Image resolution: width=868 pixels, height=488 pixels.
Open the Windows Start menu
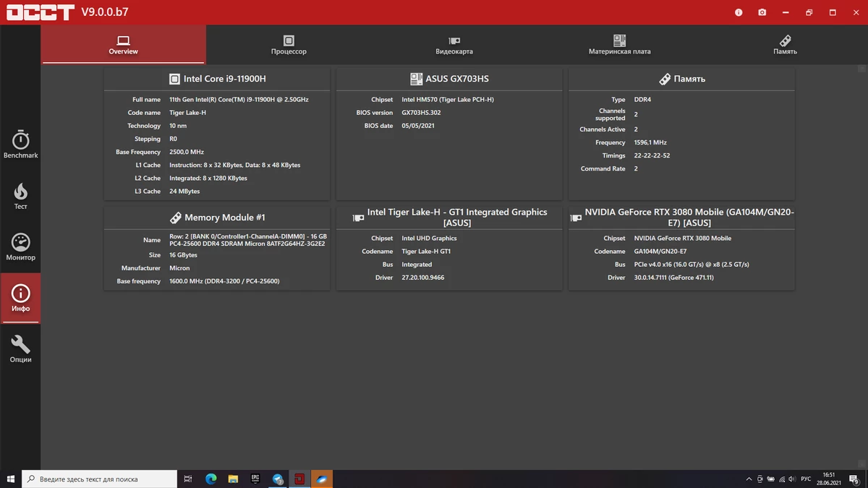coord(11,479)
